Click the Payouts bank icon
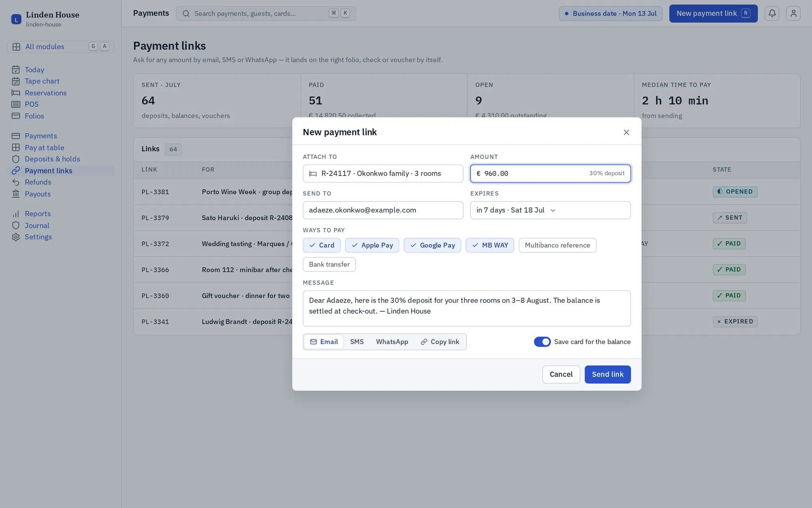Image resolution: width=812 pixels, height=508 pixels. click(16, 194)
